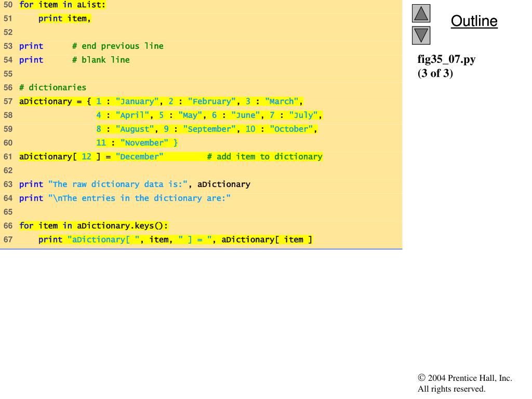Screen dimensions: 532x399
Task: Click 'for item in aDictionary.keys():' line
Action: coord(94,226)
